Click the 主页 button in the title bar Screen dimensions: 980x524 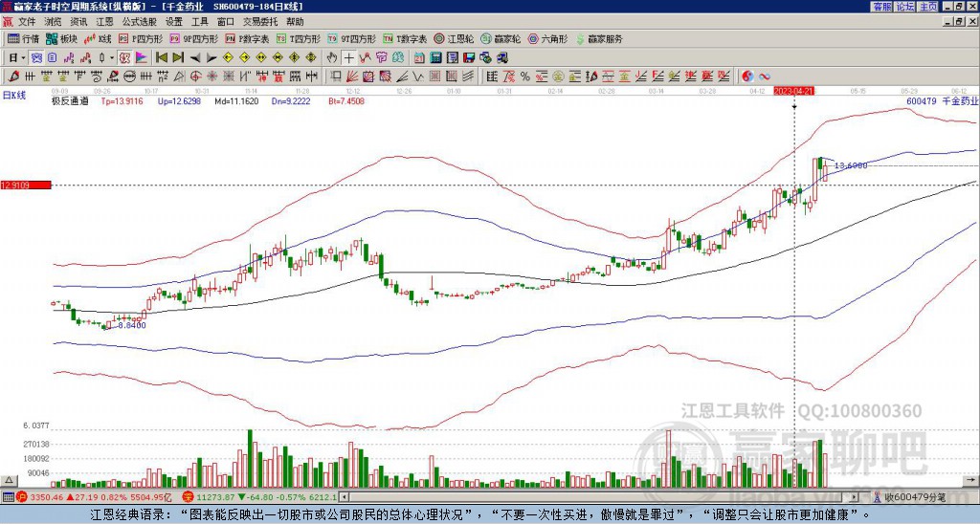(928, 7)
